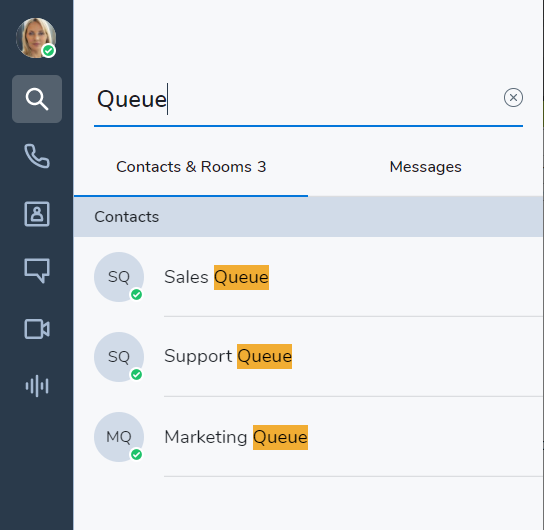Open the search sidebar icon
This screenshot has height=530, width=544.
37,99
